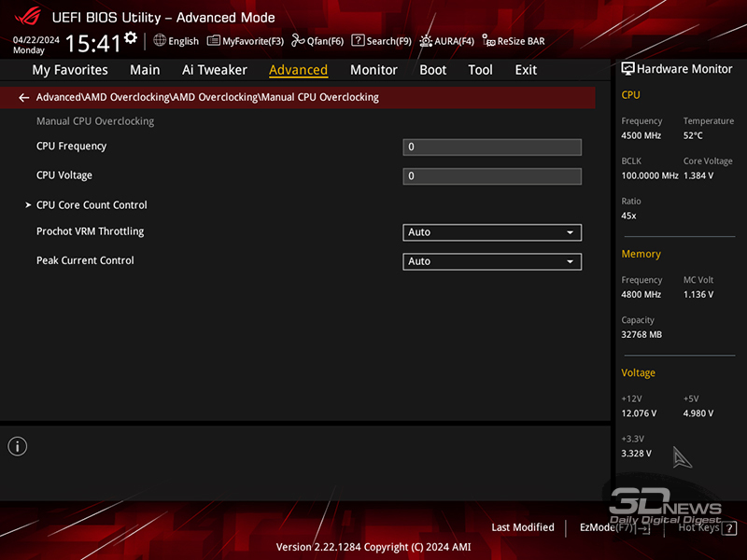Click +12V value 12.076 V
The width and height of the screenshot is (747, 560).
(x=639, y=413)
